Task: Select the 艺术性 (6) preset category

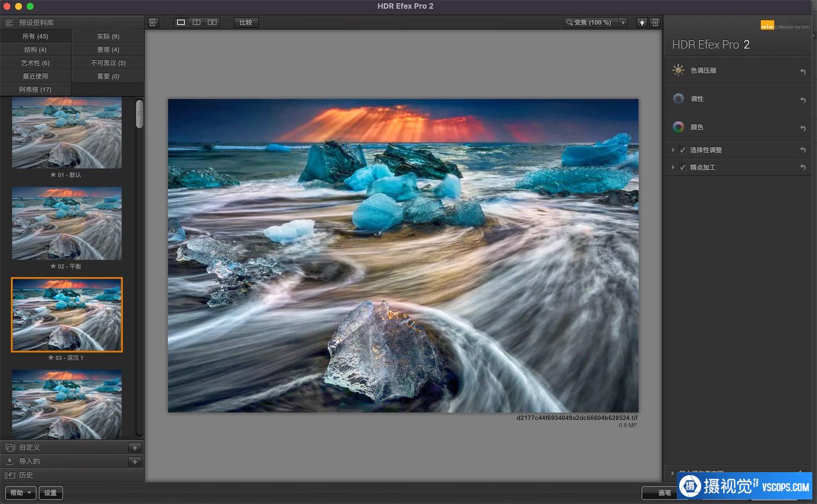Action: point(35,63)
